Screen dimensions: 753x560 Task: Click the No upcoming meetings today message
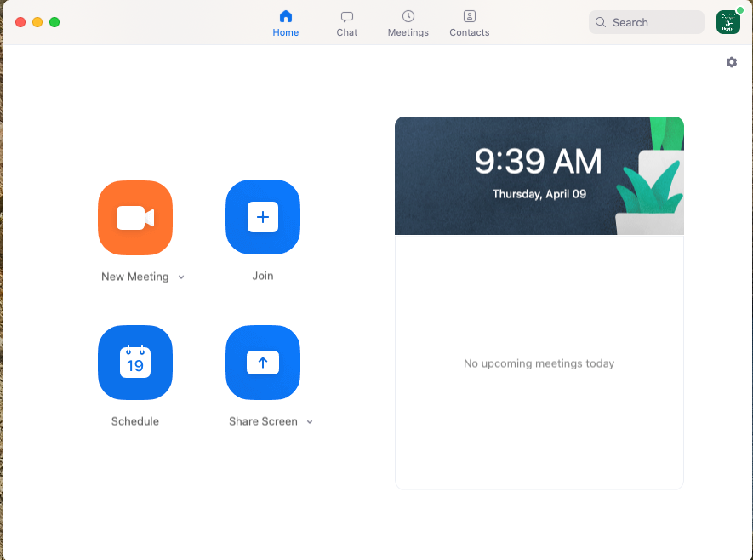click(539, 363)
